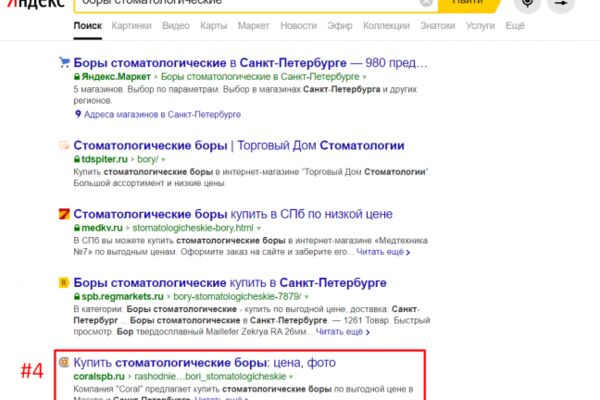Click the medkv.ru domain link
Screen dimensions: 600x400
click(102, 228)
